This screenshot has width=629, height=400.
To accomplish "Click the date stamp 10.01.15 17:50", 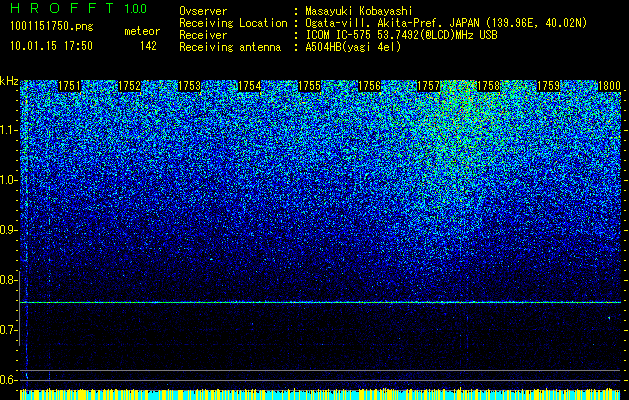I will [x=51, y=46].
